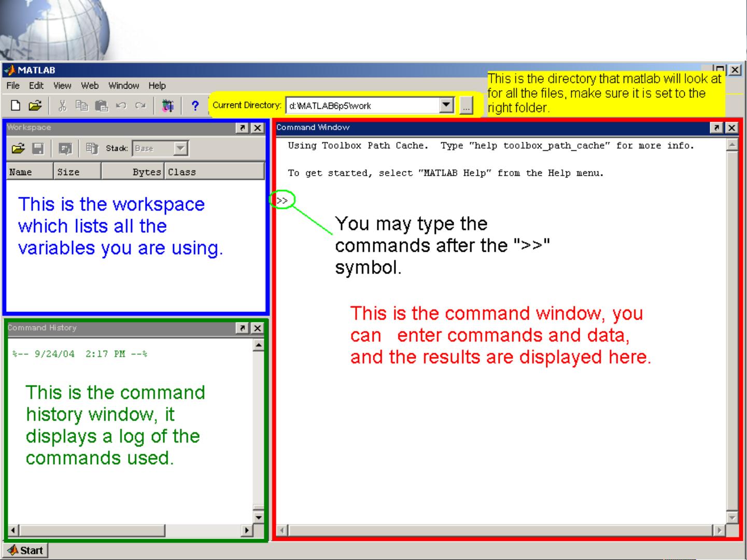The width and height of the screenshot is (747, 560).
Task: Load data file in Workspace panel
Action: tap(18, 149)
